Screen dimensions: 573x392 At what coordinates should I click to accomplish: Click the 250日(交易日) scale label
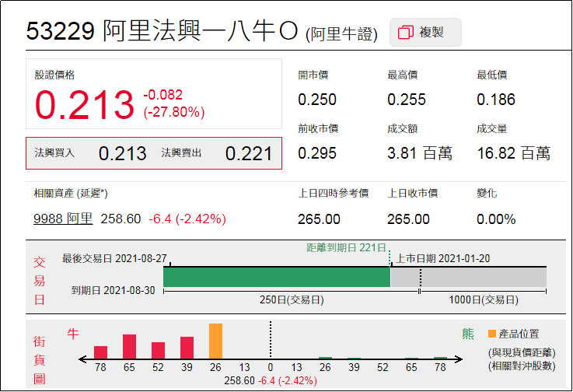292,300
